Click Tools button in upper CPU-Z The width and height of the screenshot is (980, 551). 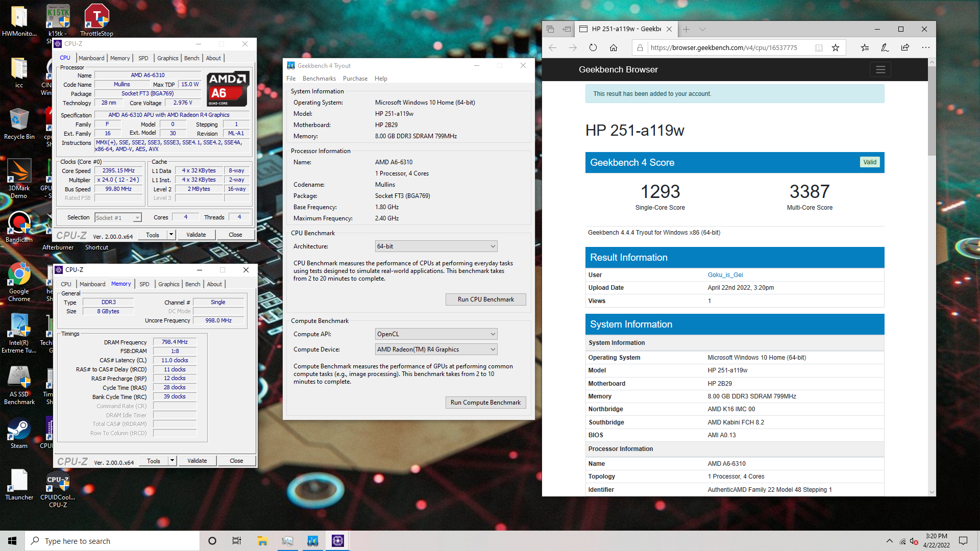coord(153,235)
